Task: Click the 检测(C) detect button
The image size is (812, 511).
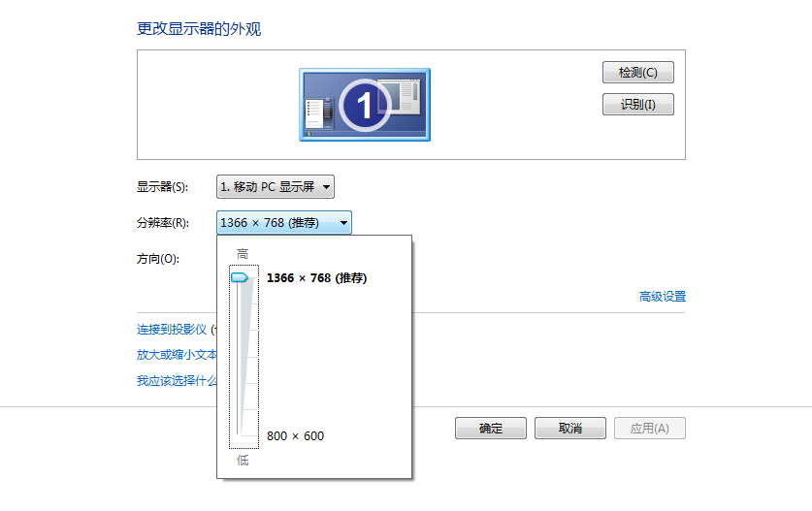Action: tap(638, 73)
